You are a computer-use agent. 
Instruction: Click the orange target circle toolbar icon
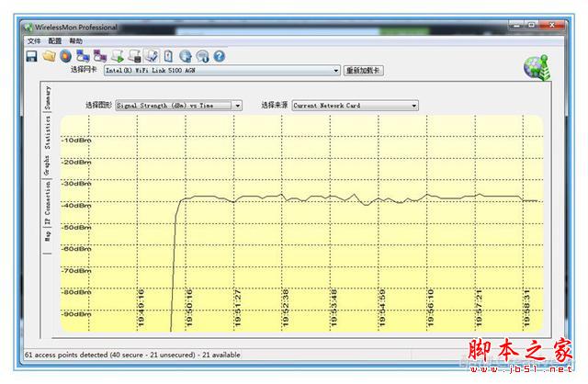pos(65,56)
